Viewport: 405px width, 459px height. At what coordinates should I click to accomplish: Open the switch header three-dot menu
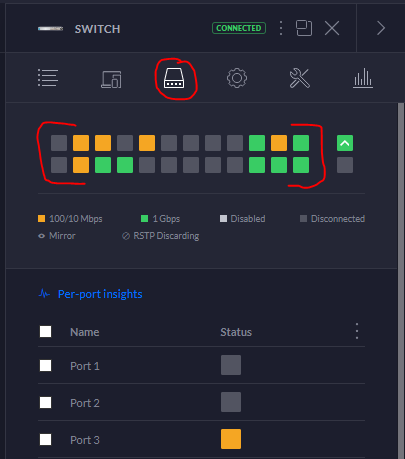pyautogui.click(x=281, y=28)
